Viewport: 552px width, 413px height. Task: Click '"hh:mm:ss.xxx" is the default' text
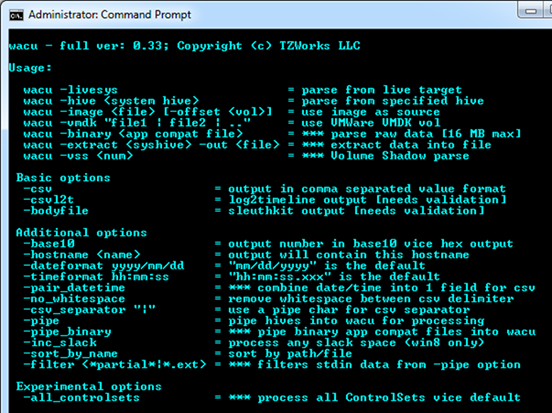(x=334, y=276)
